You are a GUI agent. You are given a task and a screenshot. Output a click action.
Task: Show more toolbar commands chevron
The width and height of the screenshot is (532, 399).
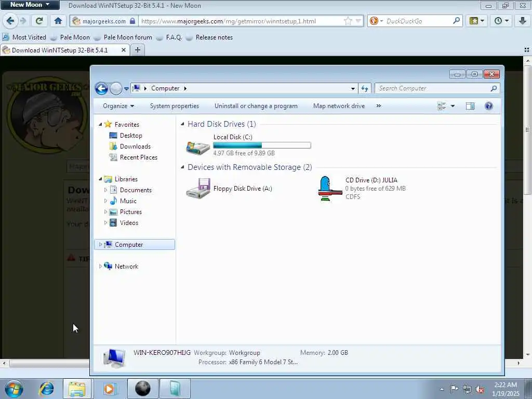click(x=379, y=106)
